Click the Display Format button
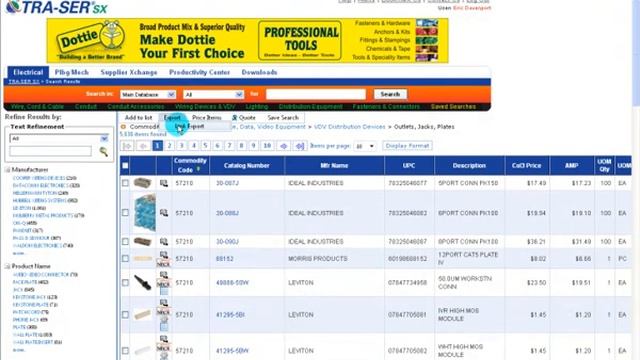Image resolution: width=640 pixels, height=360 pixels. 407,146
